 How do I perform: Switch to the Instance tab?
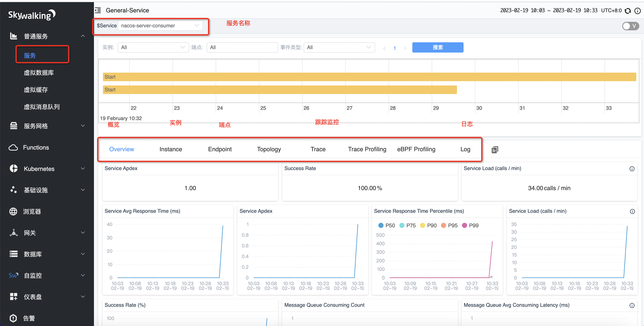tap(171, 149)
